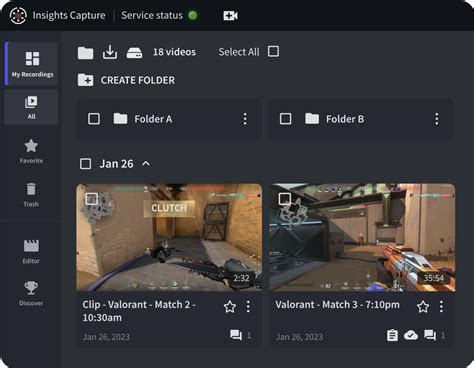Click the Insights Capture logo icon

(18, 15)
